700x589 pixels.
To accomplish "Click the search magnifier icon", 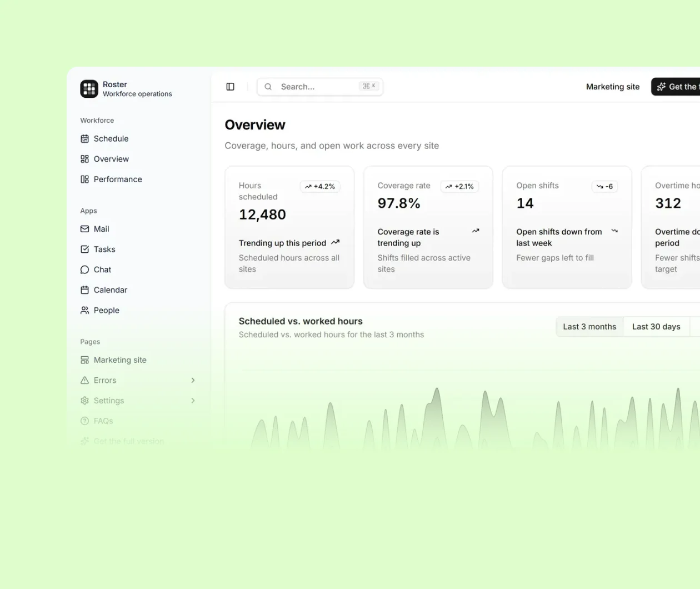I will [268, 87].
